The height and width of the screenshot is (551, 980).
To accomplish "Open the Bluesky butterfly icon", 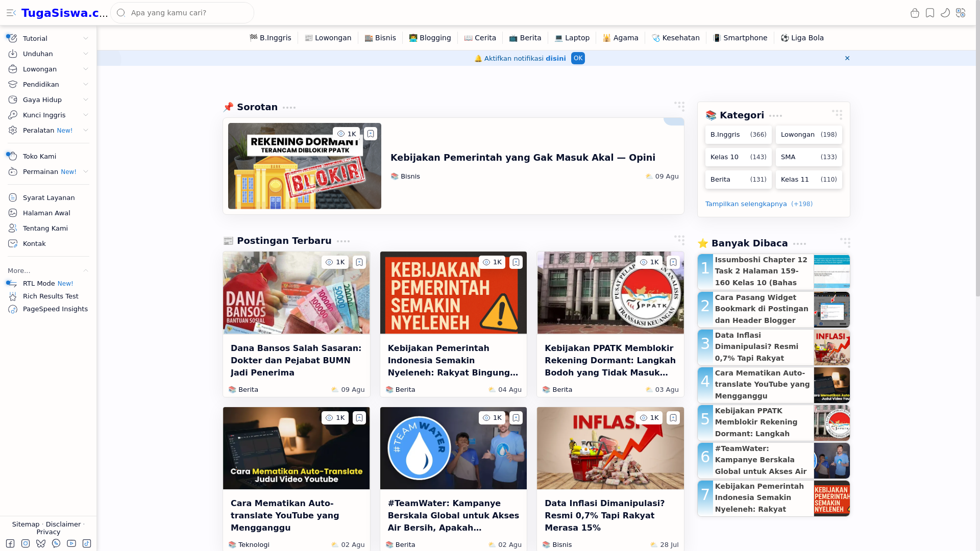I will [41, 543].
